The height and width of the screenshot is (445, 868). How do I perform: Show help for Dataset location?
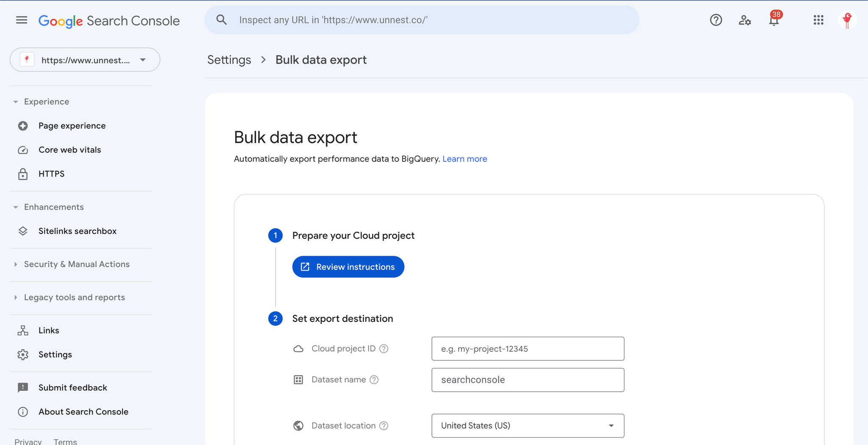[384, 426]
